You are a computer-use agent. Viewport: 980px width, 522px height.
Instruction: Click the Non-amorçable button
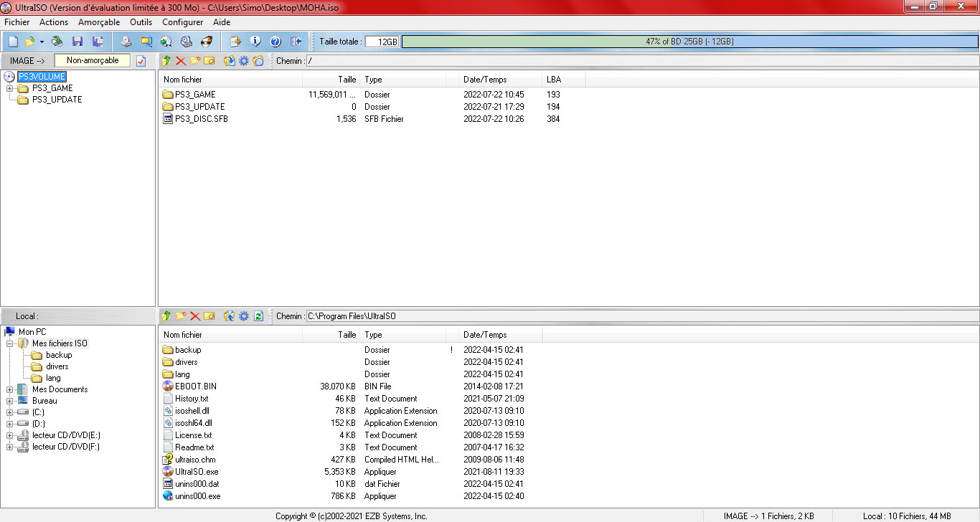(93, 61)
